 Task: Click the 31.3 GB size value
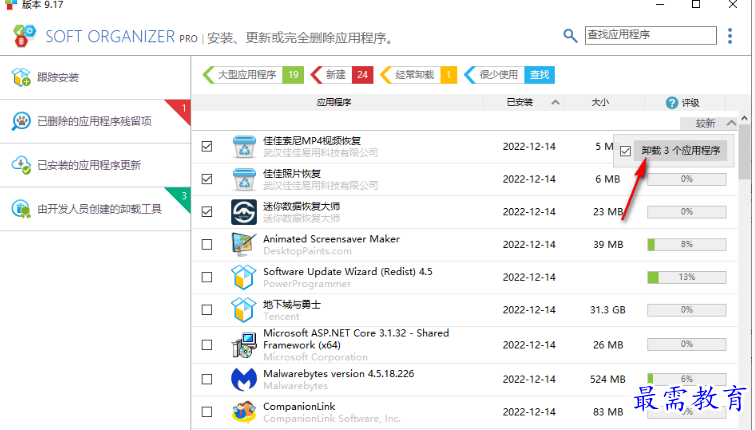pos(608,310)
